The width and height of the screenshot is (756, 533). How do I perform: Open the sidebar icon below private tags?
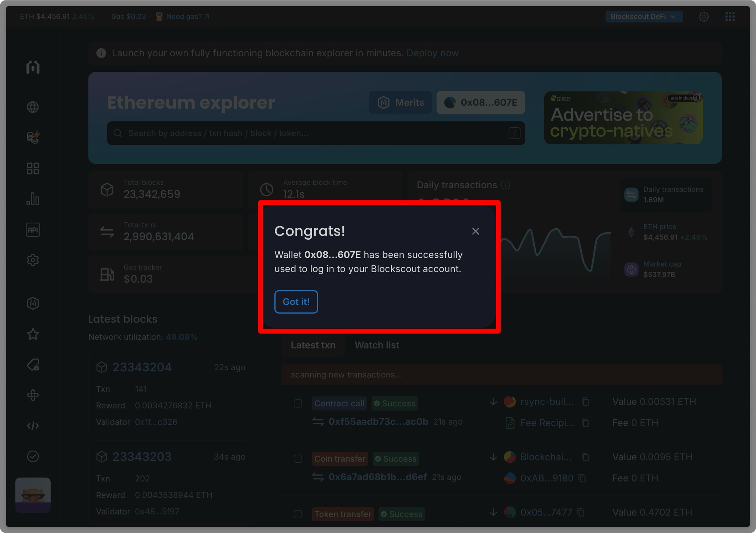pyautogui.click(x=33, y=395)
